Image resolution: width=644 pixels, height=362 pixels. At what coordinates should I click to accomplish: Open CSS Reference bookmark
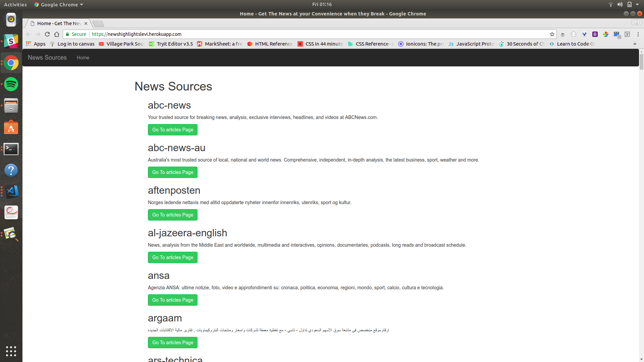pos(371,44)
